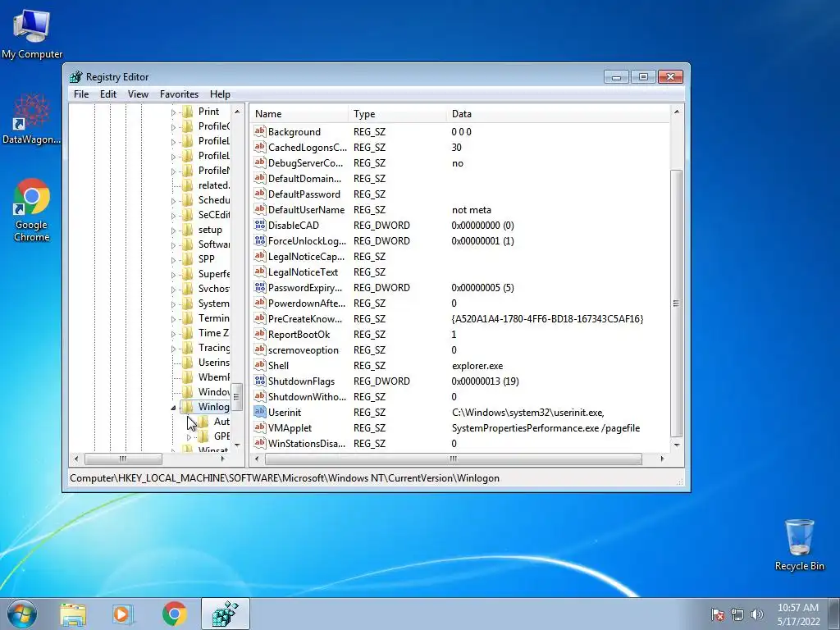This screenshot has height=630, width=840.
Task: Select the DisableCAD DWORD value icon
Action: (x=260, y=225)
